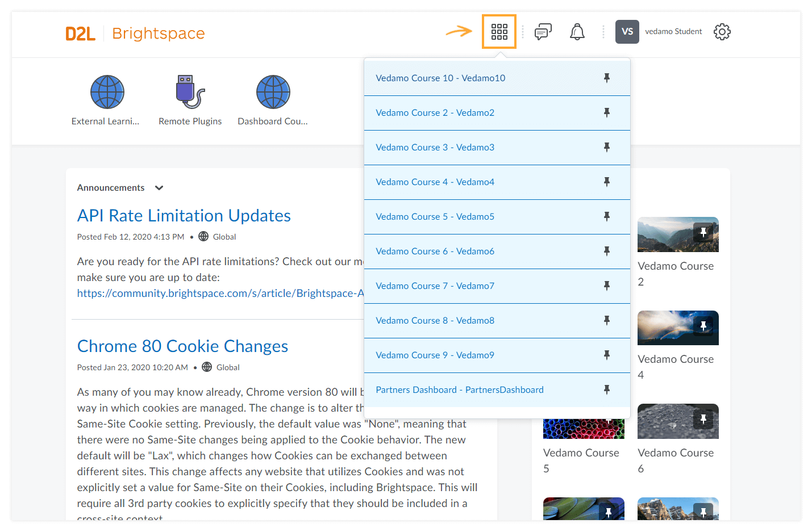This screenshot has width=812, height=532.
Task: Unpin Vedamo Course 4 tile image
Action: [x=703, y=326]
